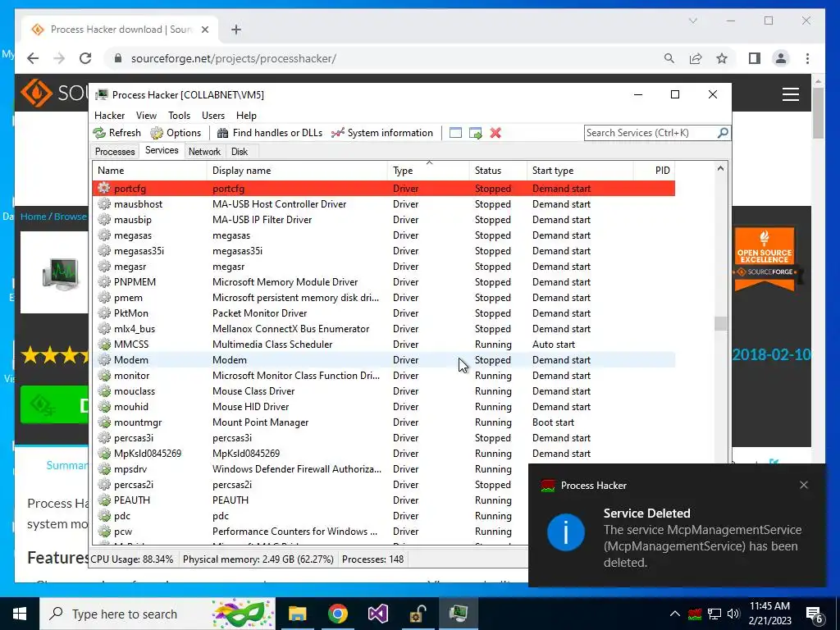Focus the Search Services input field
The height and width of the screenshot is (630, 840).
coord(651,133)
